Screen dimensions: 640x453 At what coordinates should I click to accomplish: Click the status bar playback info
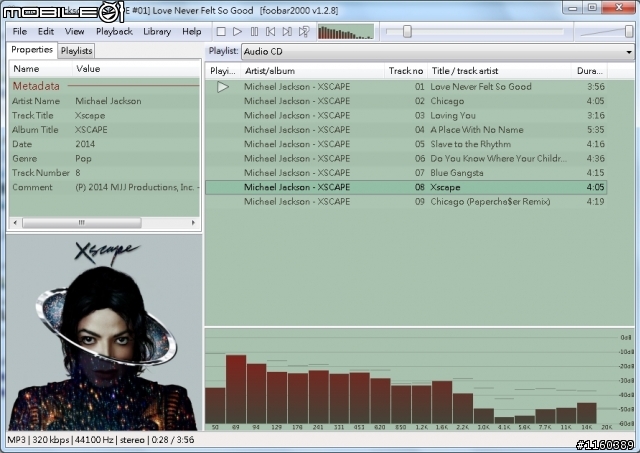pos(101,440)
